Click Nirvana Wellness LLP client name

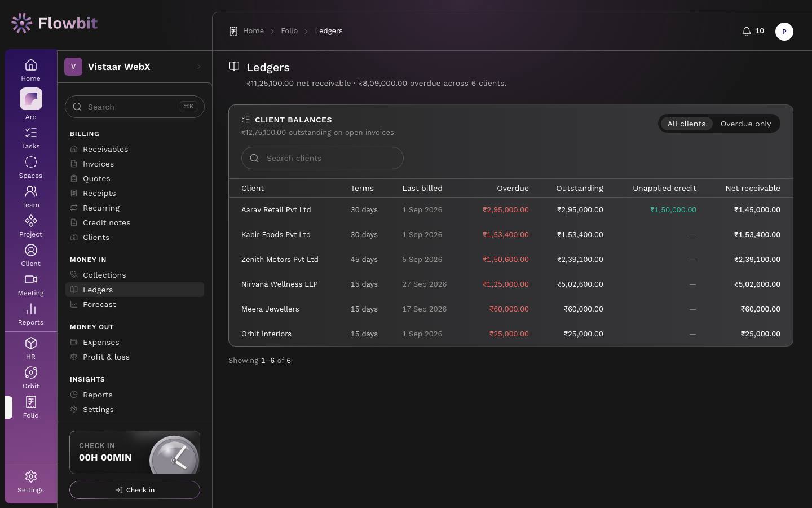click(x=280, y=284)
